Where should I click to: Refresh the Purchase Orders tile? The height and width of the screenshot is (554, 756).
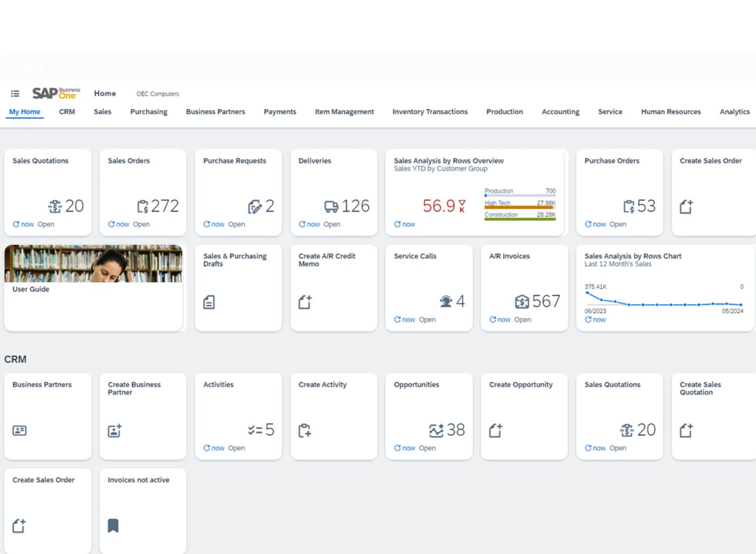[x=588, y=224]
